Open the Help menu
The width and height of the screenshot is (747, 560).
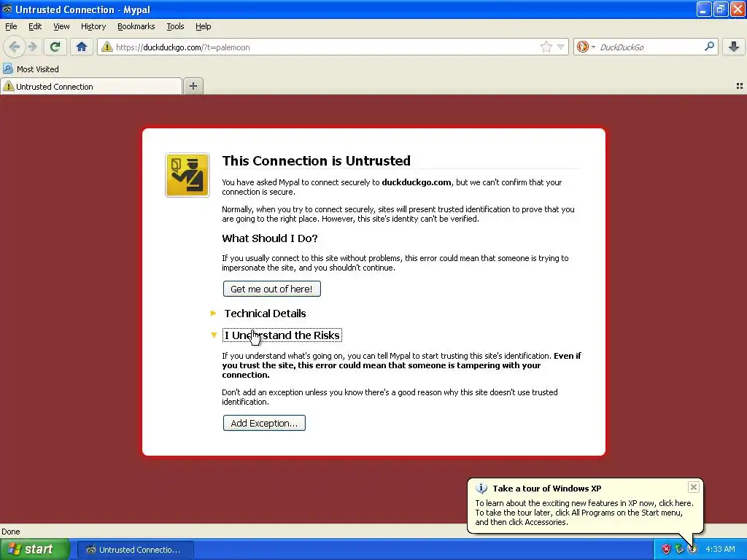[x=203, y=26]
